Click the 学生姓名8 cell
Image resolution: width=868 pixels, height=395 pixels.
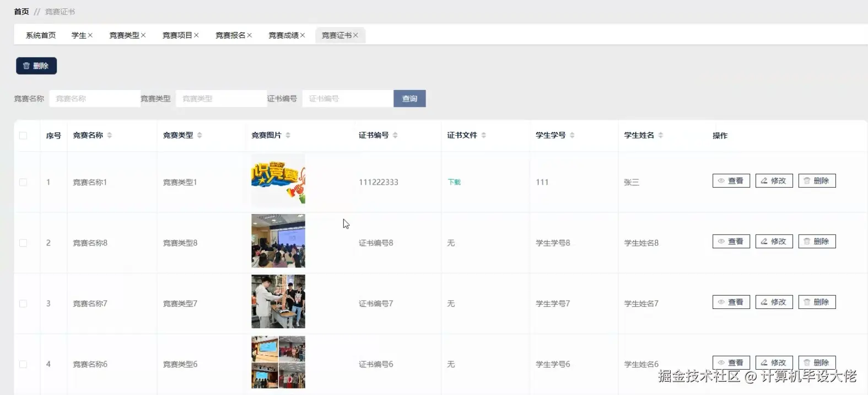click(641, 243)
